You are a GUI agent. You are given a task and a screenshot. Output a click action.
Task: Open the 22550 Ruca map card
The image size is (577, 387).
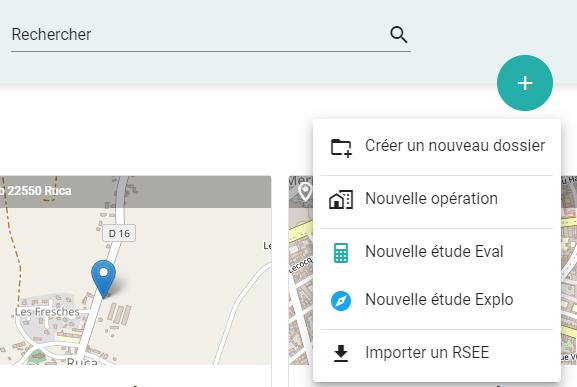[135, 270]
